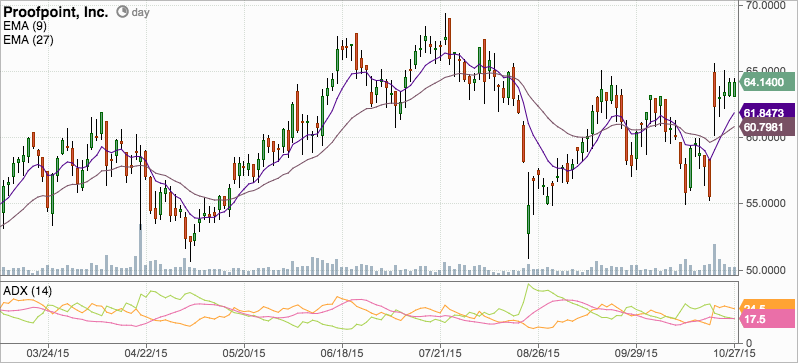Click the 50.0000 price axis label

tap(766, 270)
